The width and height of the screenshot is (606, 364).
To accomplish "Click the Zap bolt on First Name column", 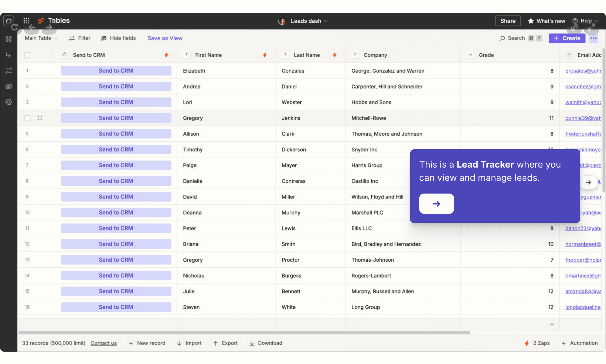I will [x=265, y=55].
